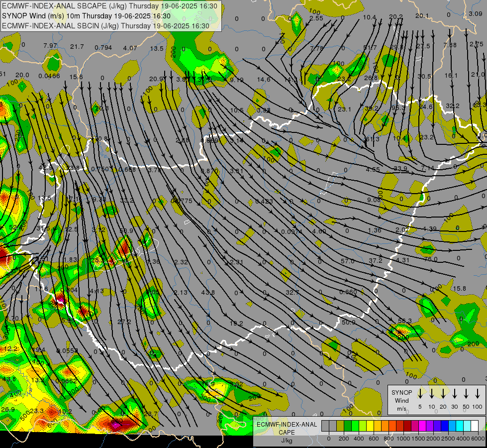487x448 pixels.
Task: Click the 1500 tick label on the CAPE colorbar
Action: tap(418, 439)
